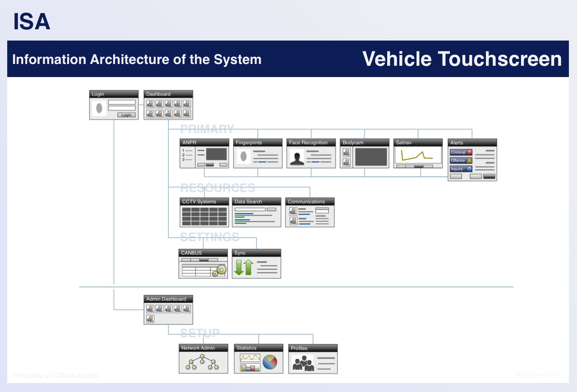Select the Offence alert button
This screenshot has width=577, height=392.
point(461,160)
